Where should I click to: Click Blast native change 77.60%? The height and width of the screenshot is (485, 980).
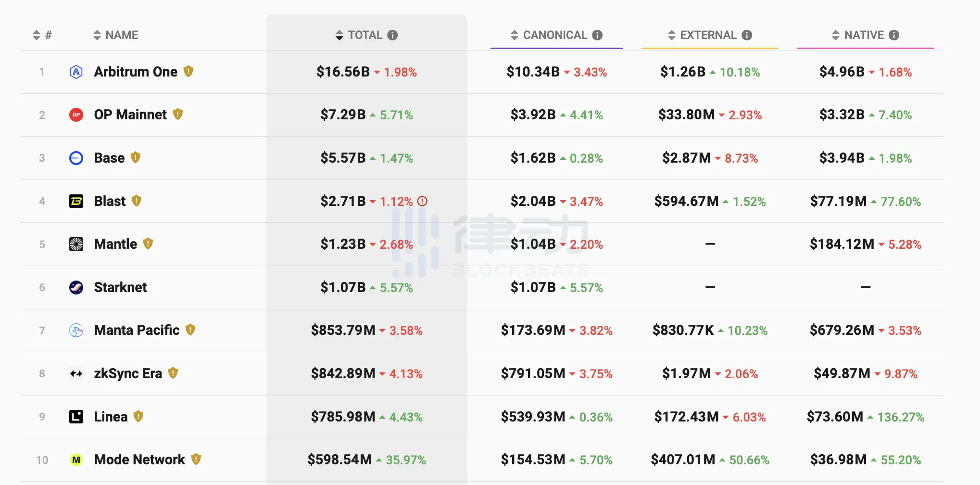click(901, 202)
